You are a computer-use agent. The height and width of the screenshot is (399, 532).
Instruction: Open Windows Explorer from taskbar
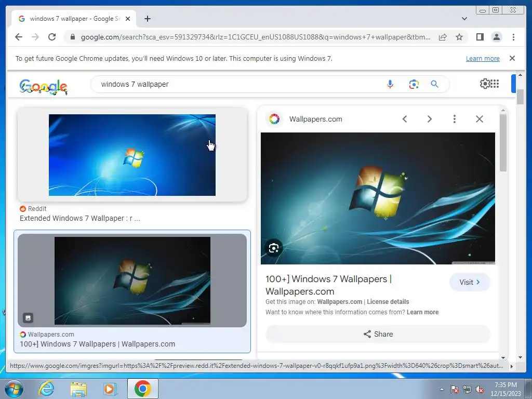tap(78, 389)
